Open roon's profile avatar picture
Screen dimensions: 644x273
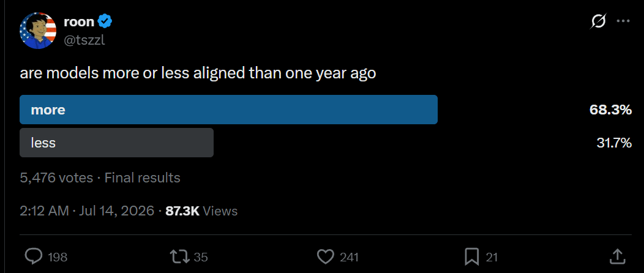tap(38, 31)
